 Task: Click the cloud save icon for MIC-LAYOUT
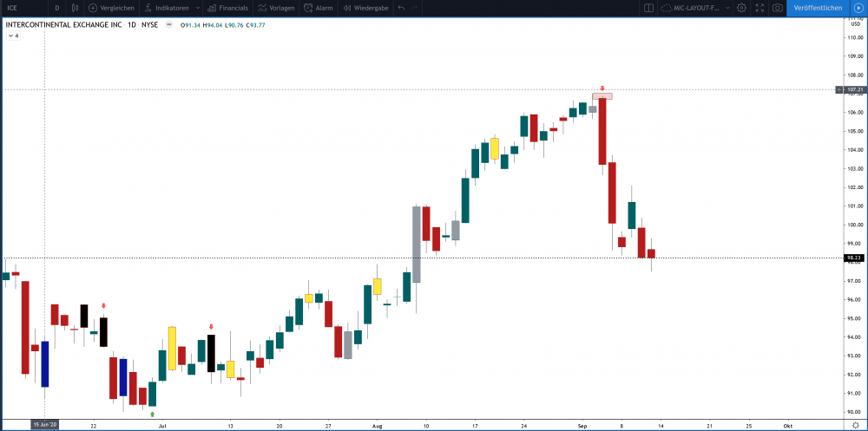coord(667,9)
